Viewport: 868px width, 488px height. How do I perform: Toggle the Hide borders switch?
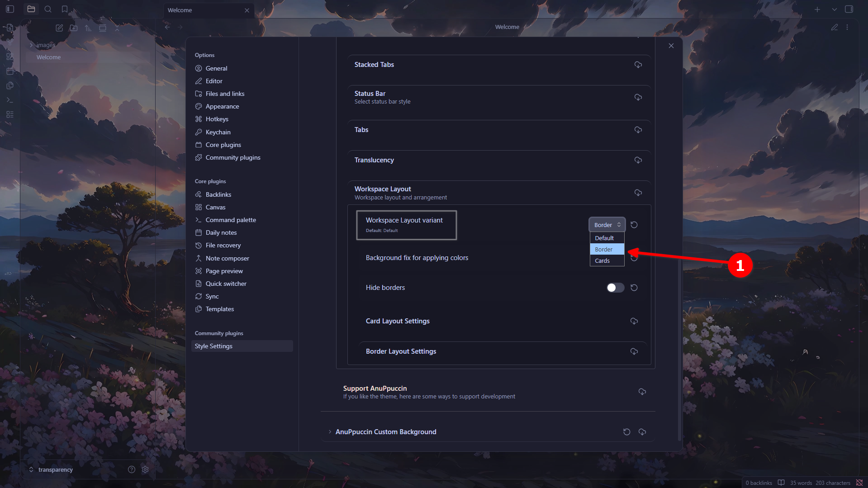[615, 288]
